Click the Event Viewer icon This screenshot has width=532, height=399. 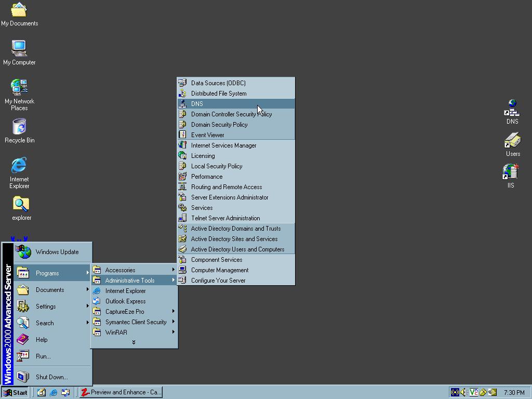182,135
